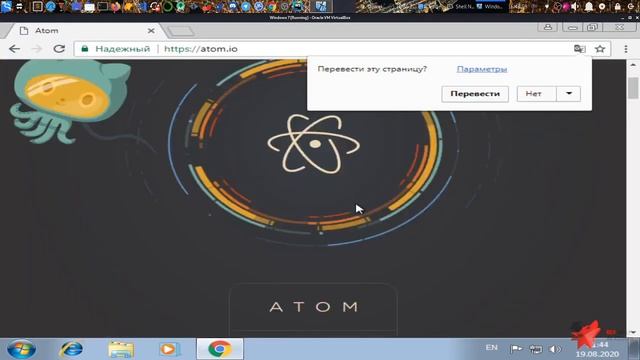Image resolution: width=640 pixels, height=360 pixels.
Task: Launch Internet Explorer from the taskbar
Action: pyautogui.click(x=71, y=349)
